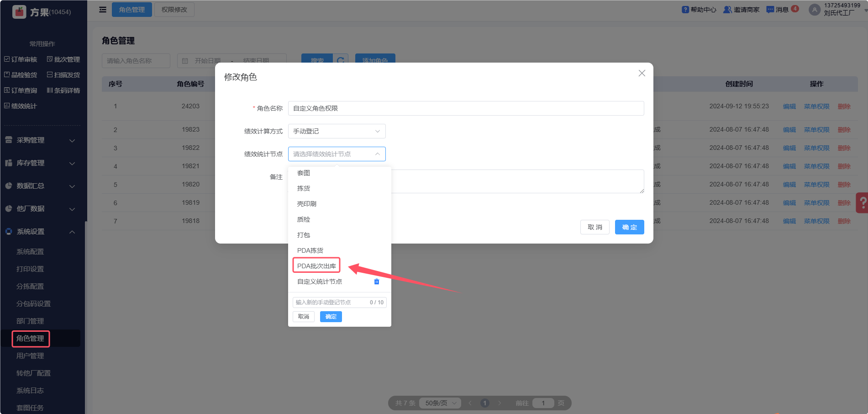The height and width of the screenshot is (414, 868).
Task: Confirm the new manual node entry
Action: [x=331, y=317]
